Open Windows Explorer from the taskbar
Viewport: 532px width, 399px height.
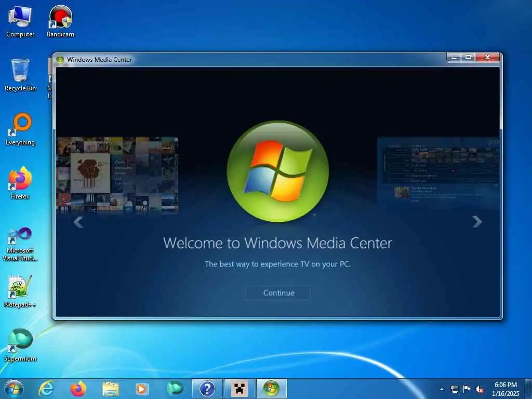pos(110,389)
